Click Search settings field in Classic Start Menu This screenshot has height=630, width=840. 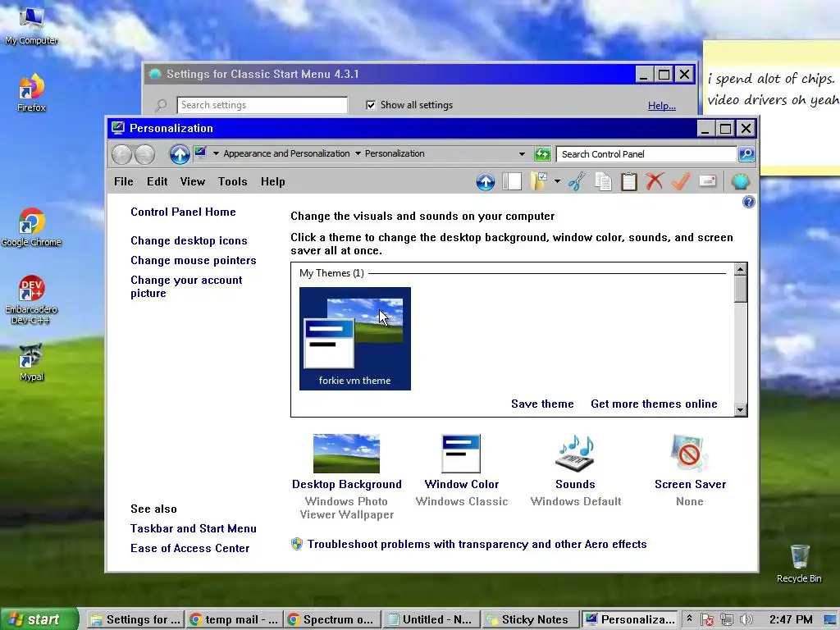click(x=262, y=105)
